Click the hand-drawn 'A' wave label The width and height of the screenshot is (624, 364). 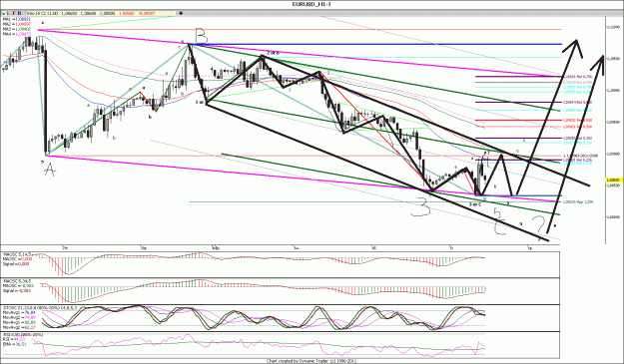coord(49,171)
